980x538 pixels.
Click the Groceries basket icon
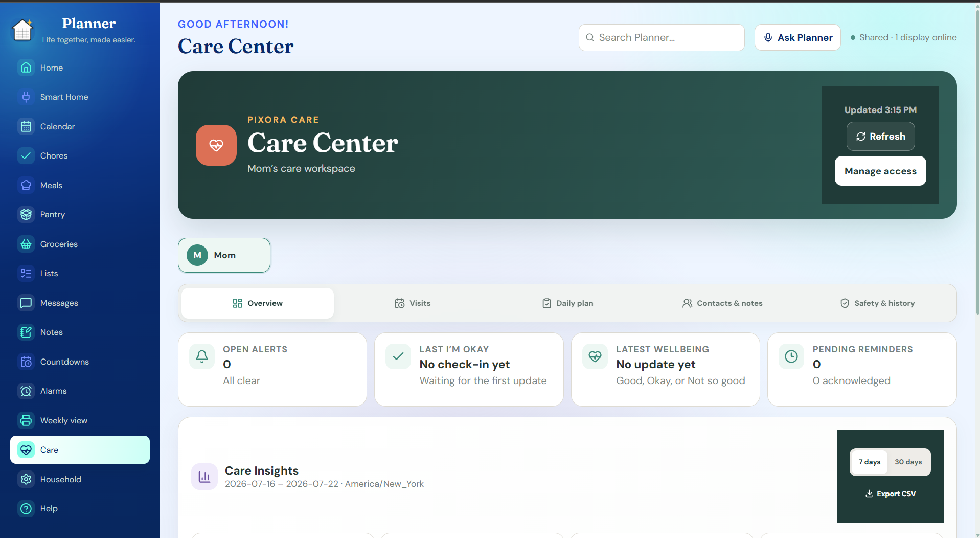click(26, 244)
